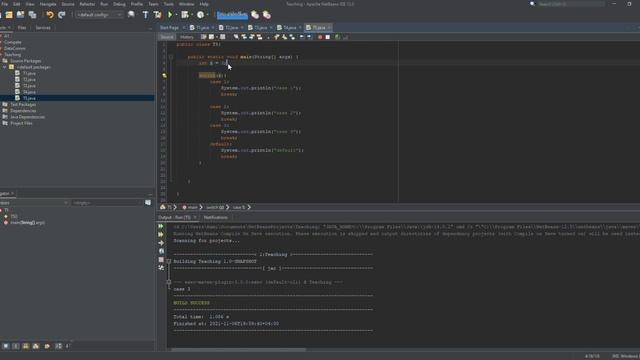640x360 pixels.
Task: Click the Open Project toolbar icon
Action: [x=20, y=15]
